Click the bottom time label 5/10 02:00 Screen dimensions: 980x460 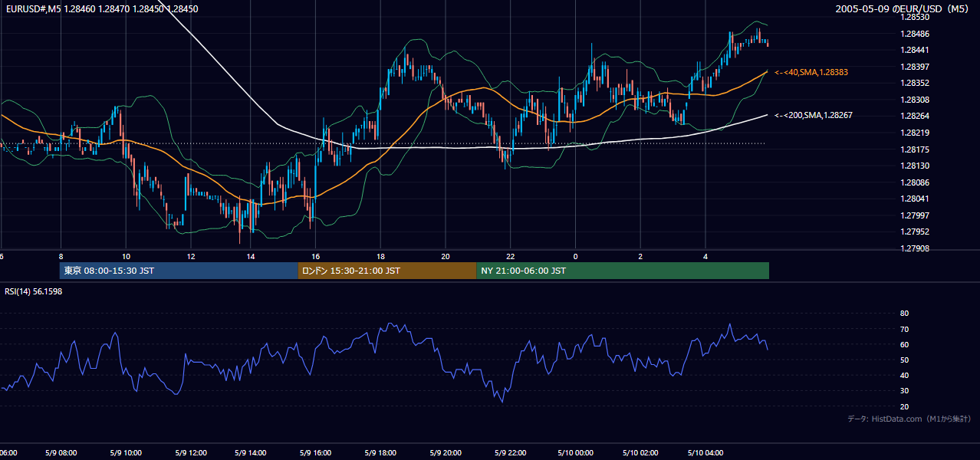pos(640,453)
